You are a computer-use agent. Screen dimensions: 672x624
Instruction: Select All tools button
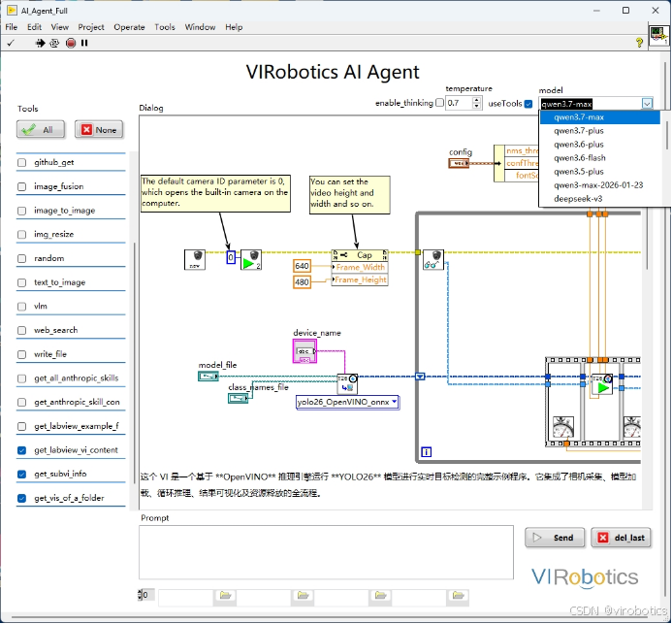pos(41,129)
